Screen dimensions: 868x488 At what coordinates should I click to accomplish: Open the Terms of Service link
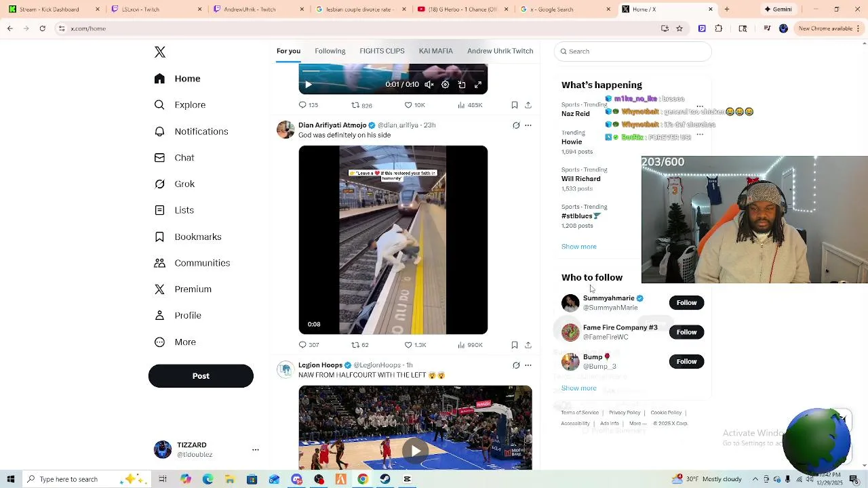coord(580,413)
